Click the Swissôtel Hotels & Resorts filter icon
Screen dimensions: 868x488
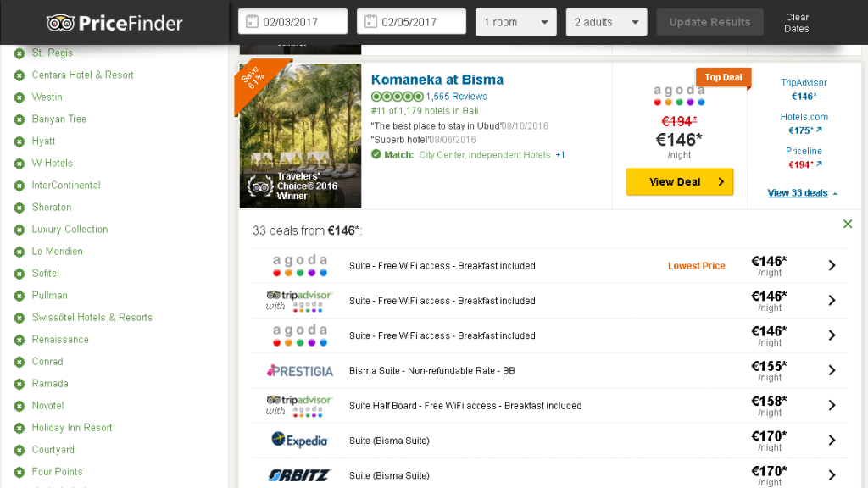[x=19, y=319]
